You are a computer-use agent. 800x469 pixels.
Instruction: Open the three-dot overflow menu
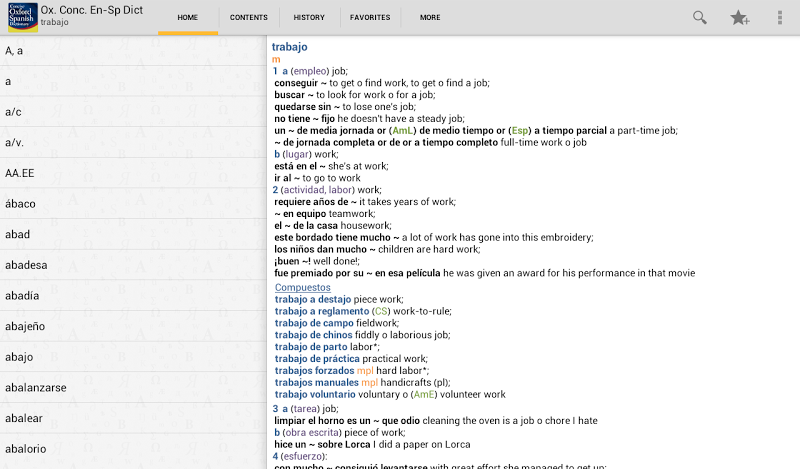tap(780, 17)
